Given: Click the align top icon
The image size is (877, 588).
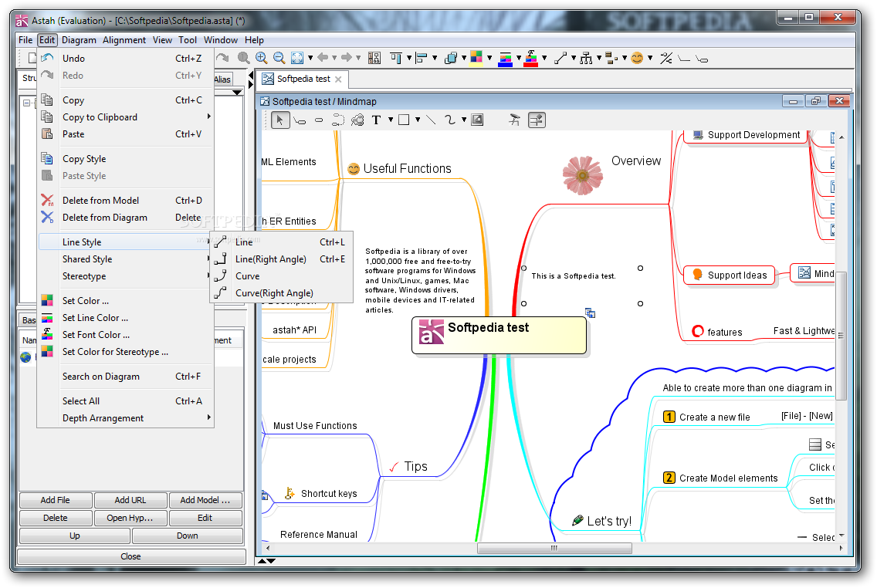Looking at the screenshot, I should tap(396, 58).
